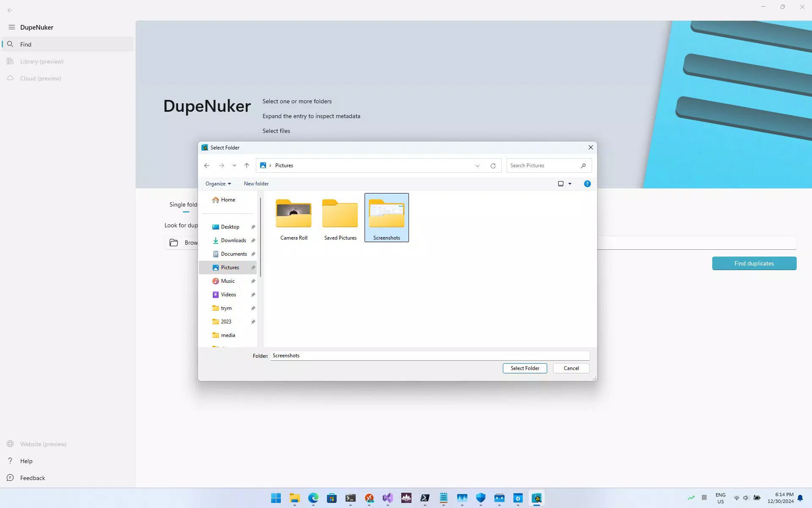Image resolution: width=812 pixels, height=508 pixels.
Task: Open Microsoft Edge from the taskbar
Action: (313, 498)
